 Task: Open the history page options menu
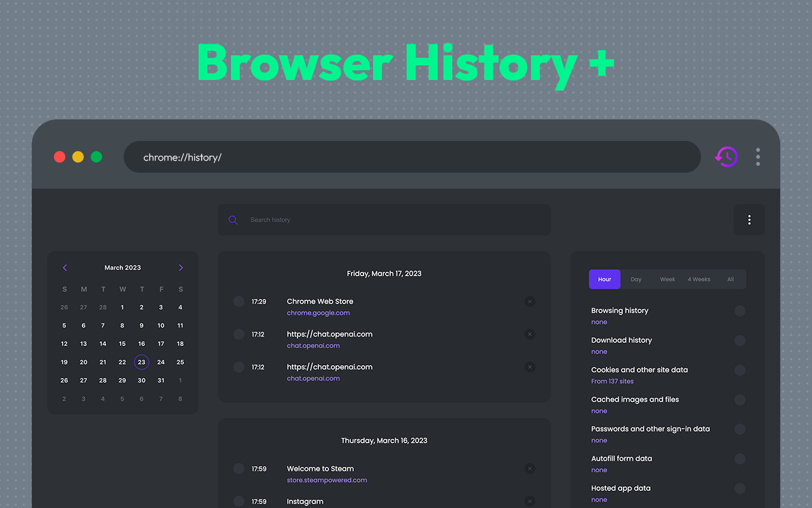[749, 220]
